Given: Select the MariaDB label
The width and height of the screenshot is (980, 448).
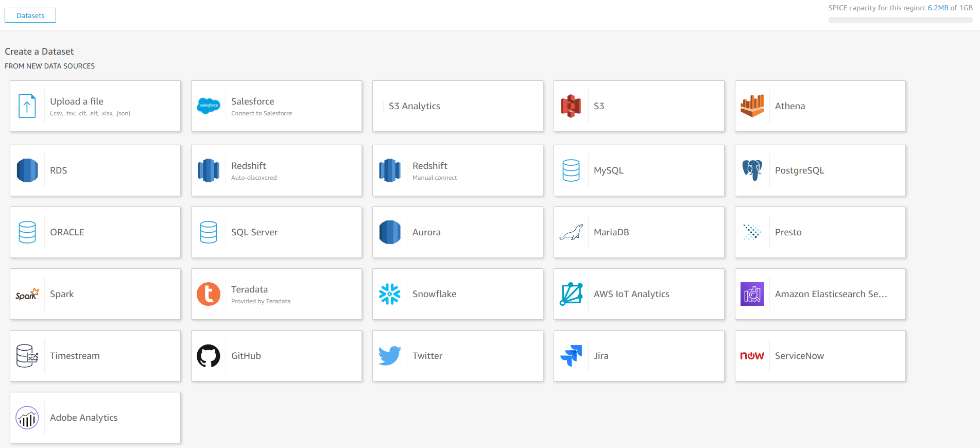Looking at the screenshot, I should pyautogui.click(x=612, y=232).
